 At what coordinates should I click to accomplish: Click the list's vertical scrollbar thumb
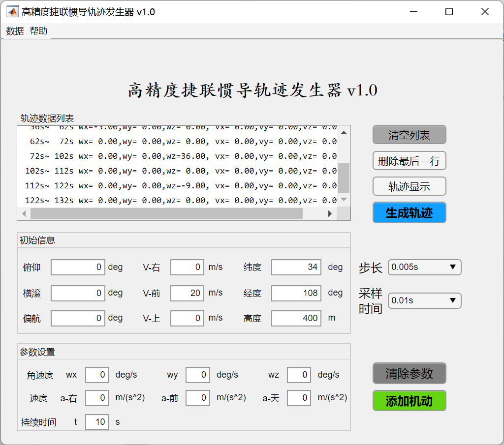[x=344, y=178]
